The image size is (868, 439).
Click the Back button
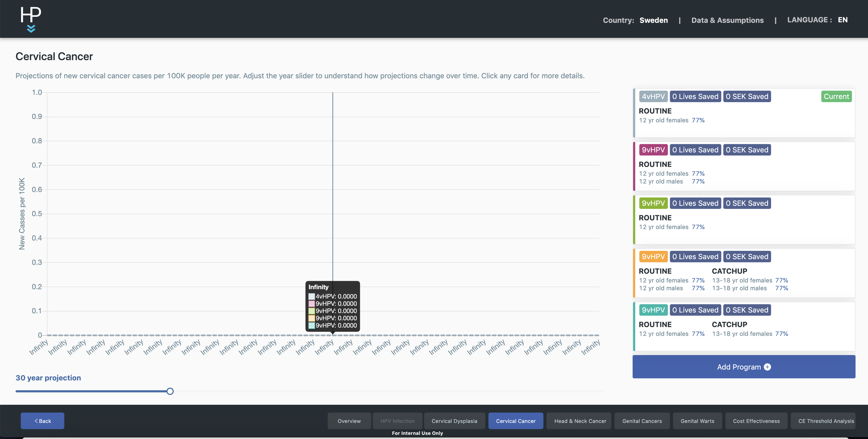coord(42,421)
